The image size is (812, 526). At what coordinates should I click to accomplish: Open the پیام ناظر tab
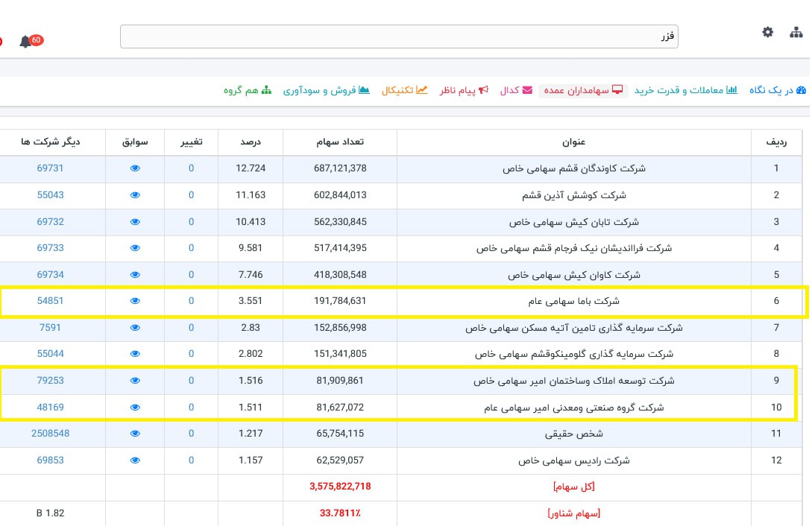point(464,90)
